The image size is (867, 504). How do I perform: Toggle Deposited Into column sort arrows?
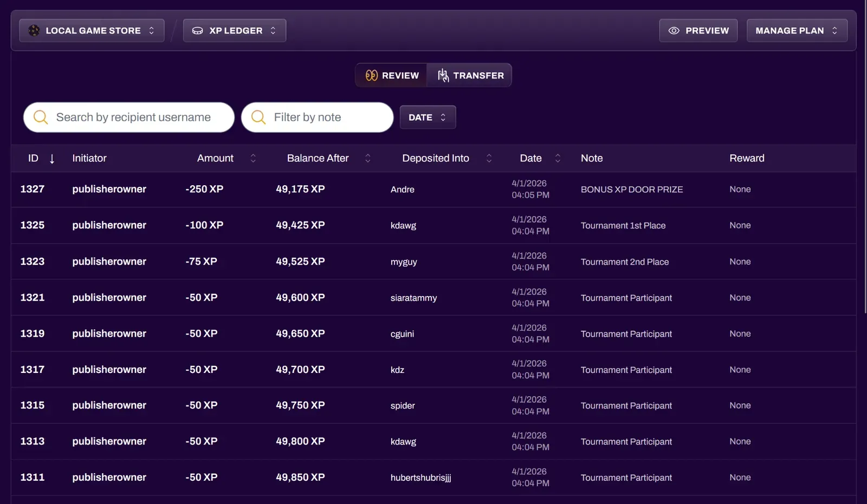click(x=489, y=158)
